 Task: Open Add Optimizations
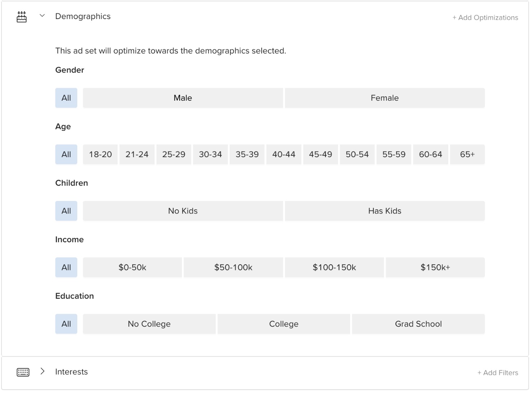point(485,17)
